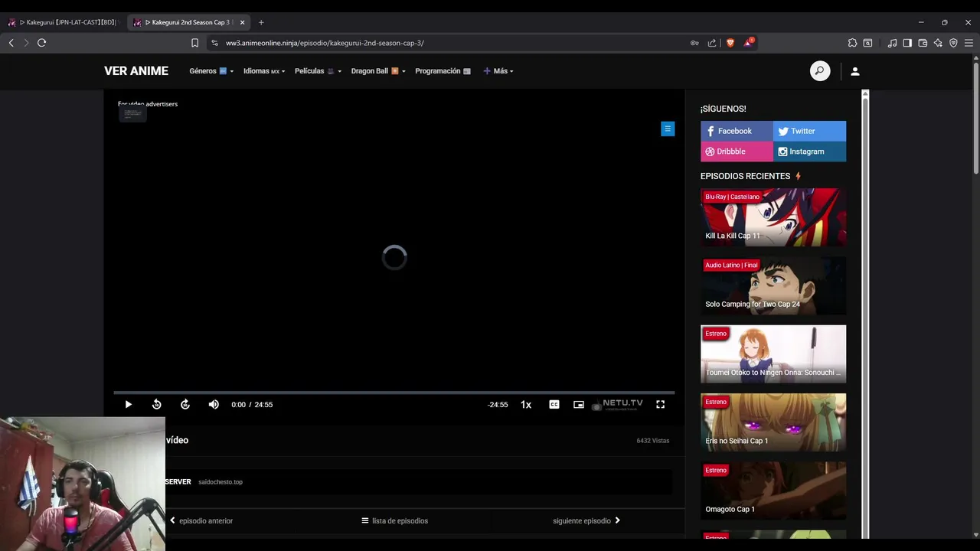Skip the video forward ten seconds
Screen dimensions: 980x551
(185, 404)
